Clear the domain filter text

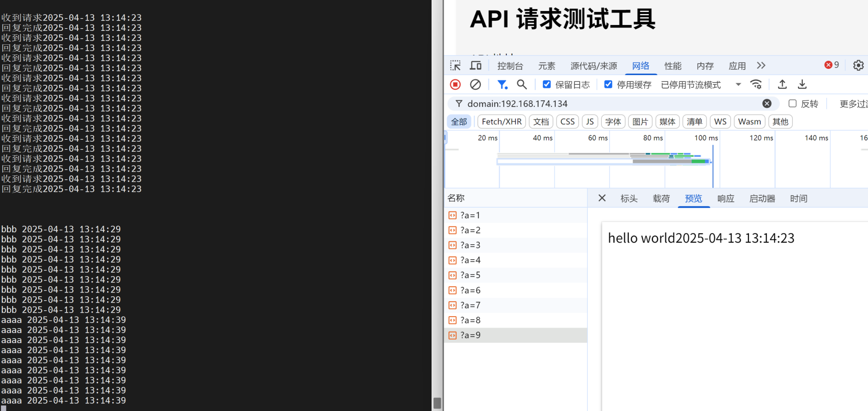(x=767, y=104)
